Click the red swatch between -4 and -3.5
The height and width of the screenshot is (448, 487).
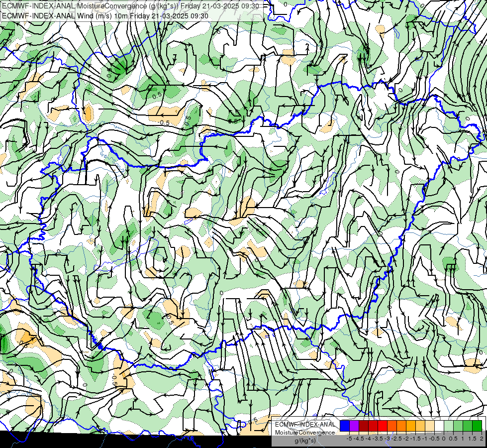[373, 426]
